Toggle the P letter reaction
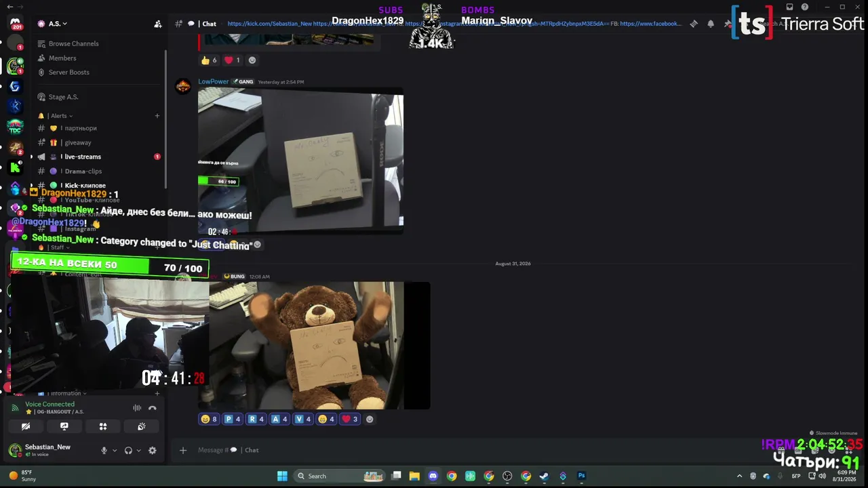 pyautogui.click(x=233, y=419)
